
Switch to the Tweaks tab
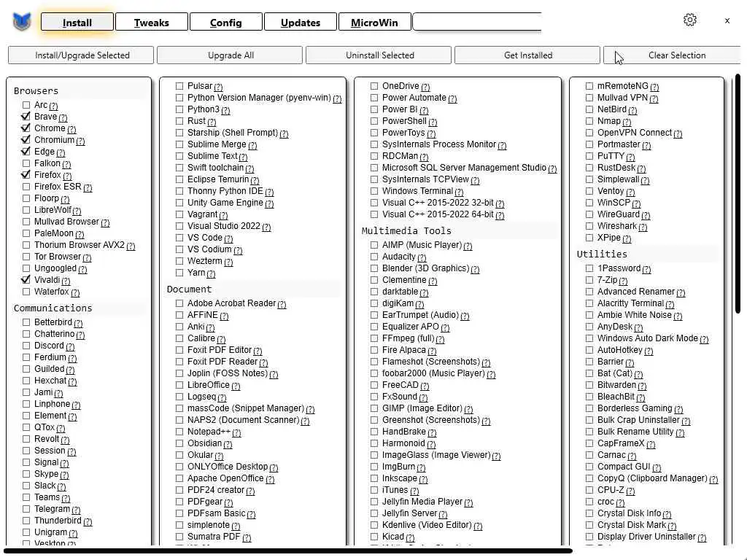(x=152, y=23)
